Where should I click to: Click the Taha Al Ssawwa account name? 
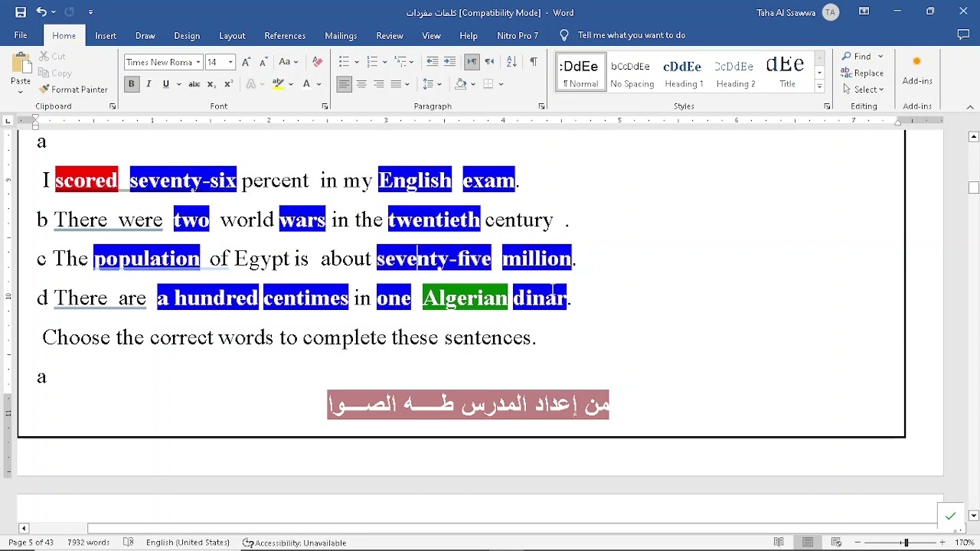(x=786, y=13)
